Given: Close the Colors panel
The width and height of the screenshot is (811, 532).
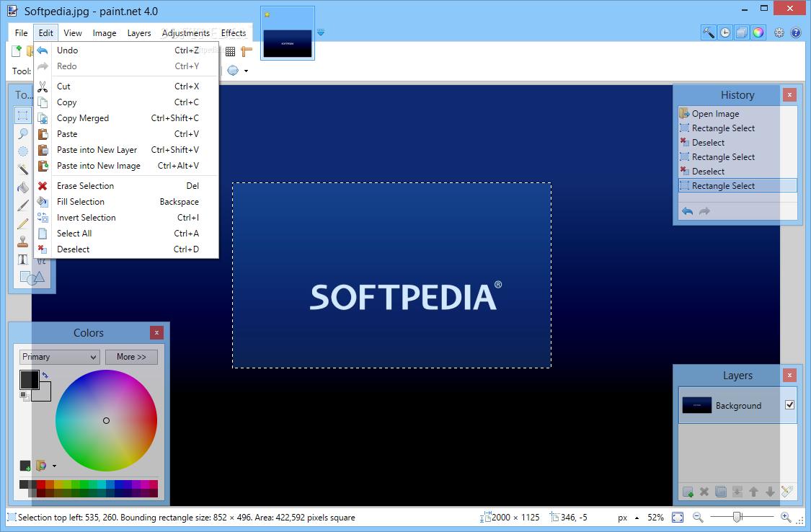Looking at the screenshot, I should 156,332.
